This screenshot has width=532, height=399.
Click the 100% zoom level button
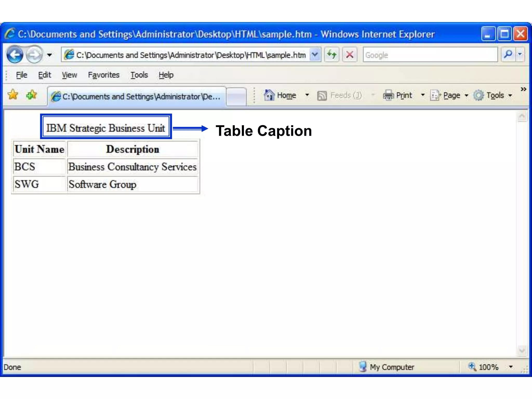pyautogui.click(x=483, y=367)
